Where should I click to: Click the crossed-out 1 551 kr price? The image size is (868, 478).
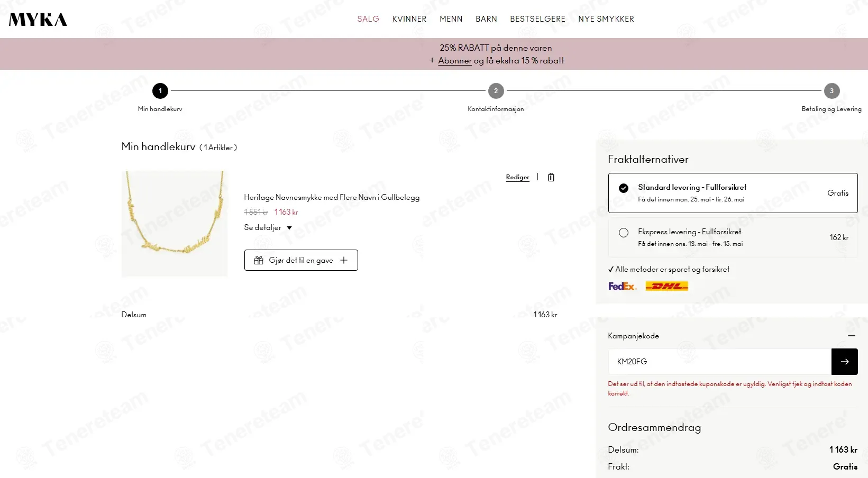[256, 212]
